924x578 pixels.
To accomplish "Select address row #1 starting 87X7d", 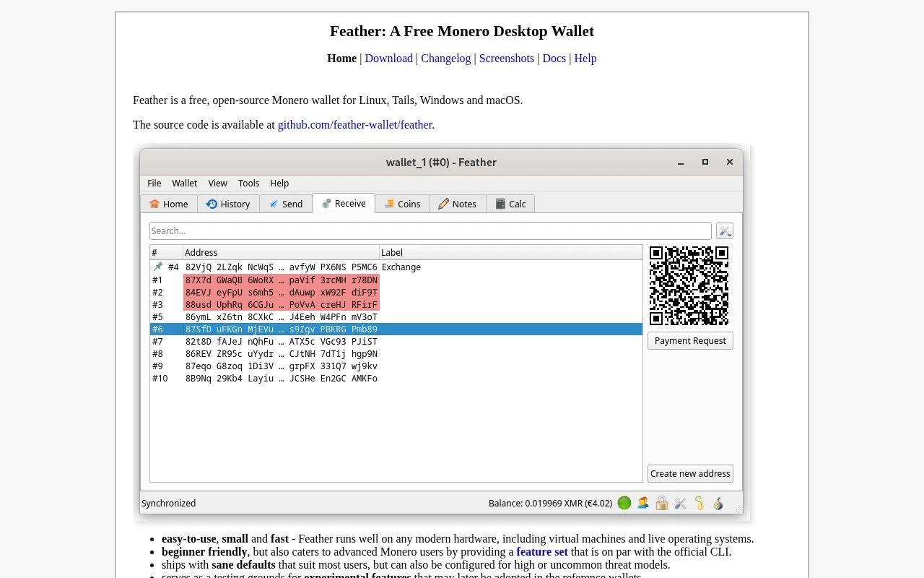I will click(396, 280).
